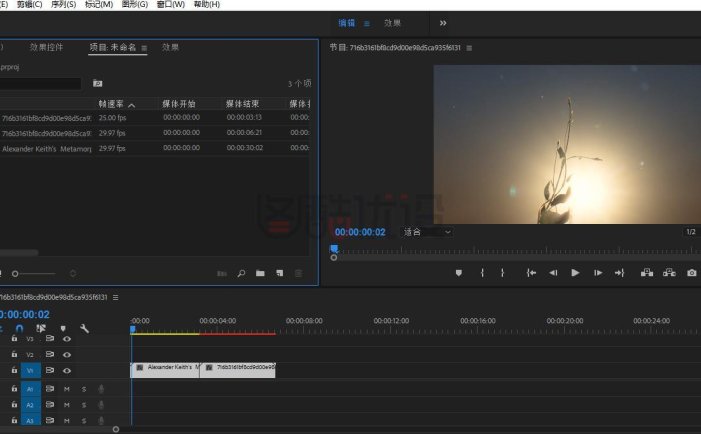The height and width of the screenshot is (434, 701).
Task: Toggle timeline Snap magnet icon
Action: click(19, 329)
